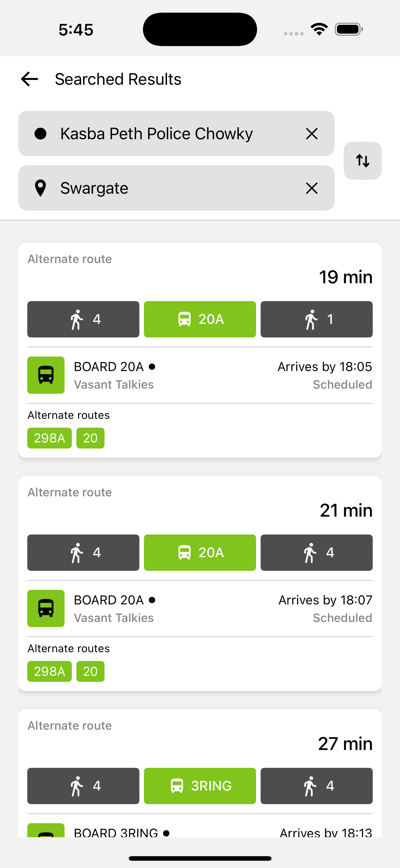The image size is (400, 868).
Task: Swap origin and destination with the arrows icon
Action: [362, 161]
